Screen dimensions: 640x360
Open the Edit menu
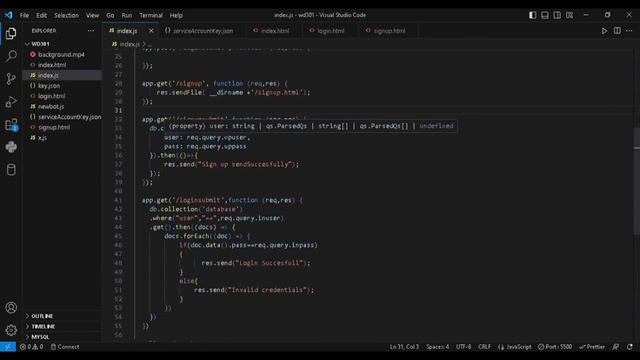41,15
